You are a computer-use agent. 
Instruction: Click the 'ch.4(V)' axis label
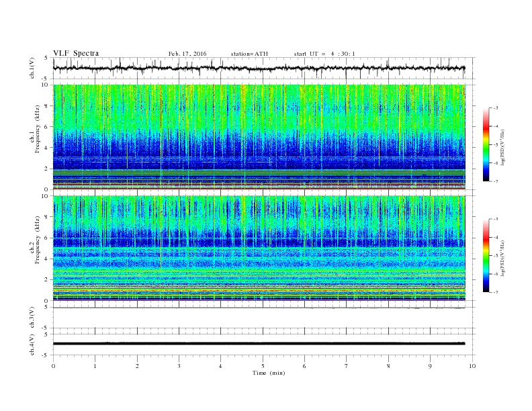32,345
